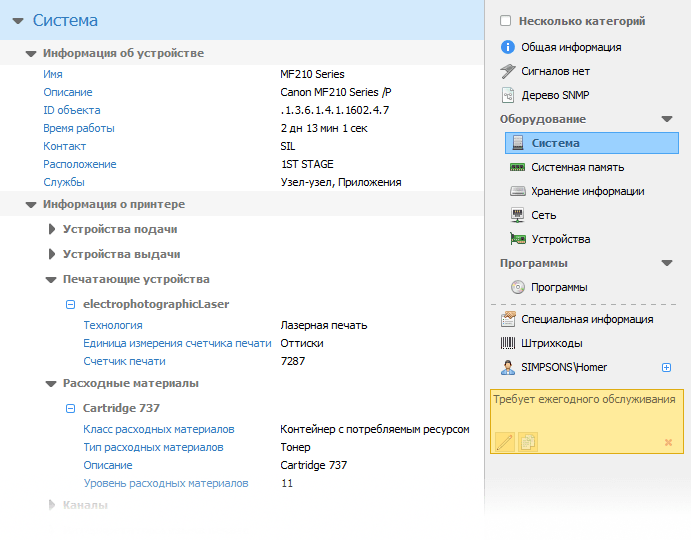Click Тип расходных материалов label

point(153,447)
